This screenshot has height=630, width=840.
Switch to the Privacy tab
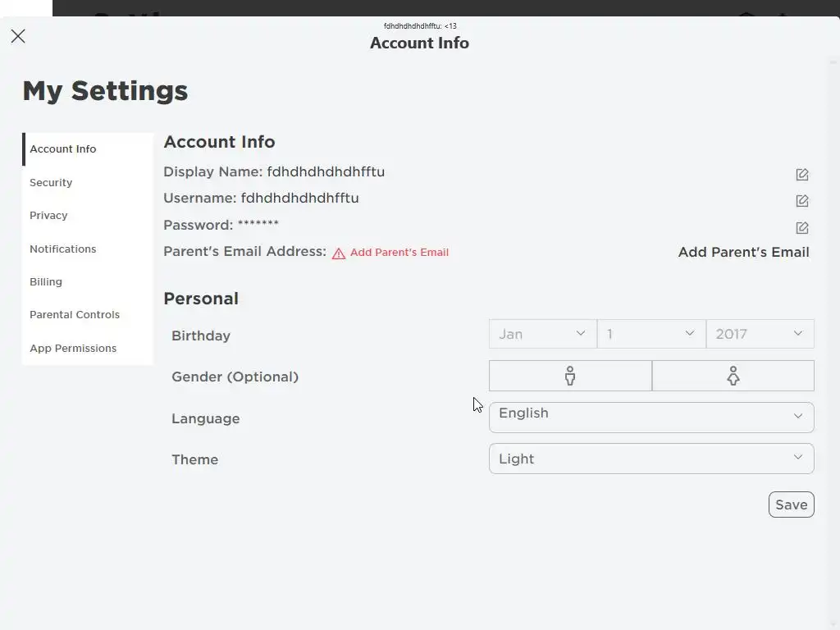[48, 216]
